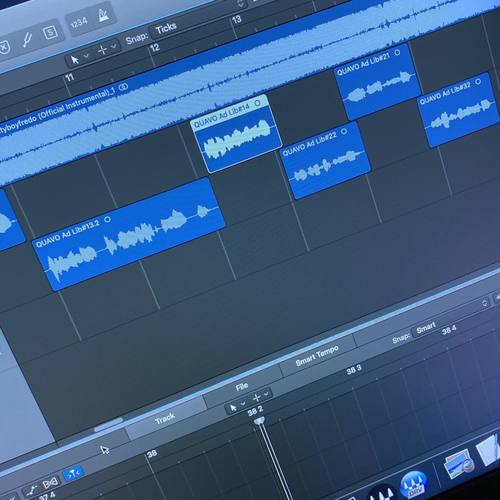
Task: Click position 38 3 on editor ruler
Action: click(354, 370)
